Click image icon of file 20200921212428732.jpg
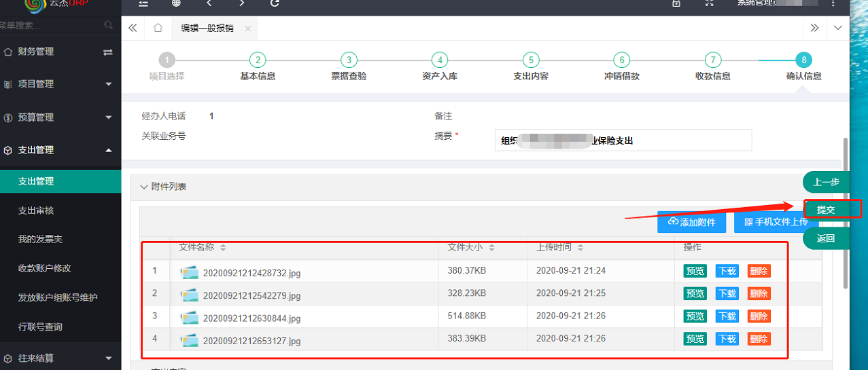The image size is (868, 370). (189, 273)
